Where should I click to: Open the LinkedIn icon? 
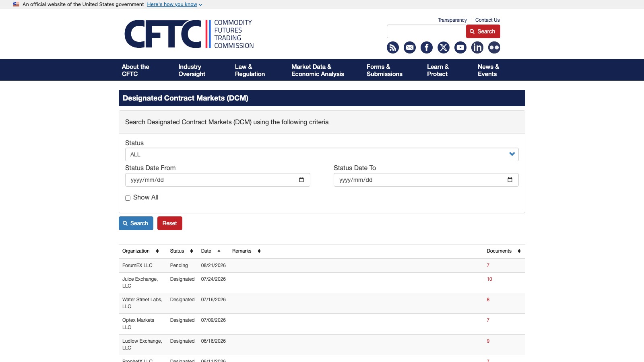(x=477, y=47)
